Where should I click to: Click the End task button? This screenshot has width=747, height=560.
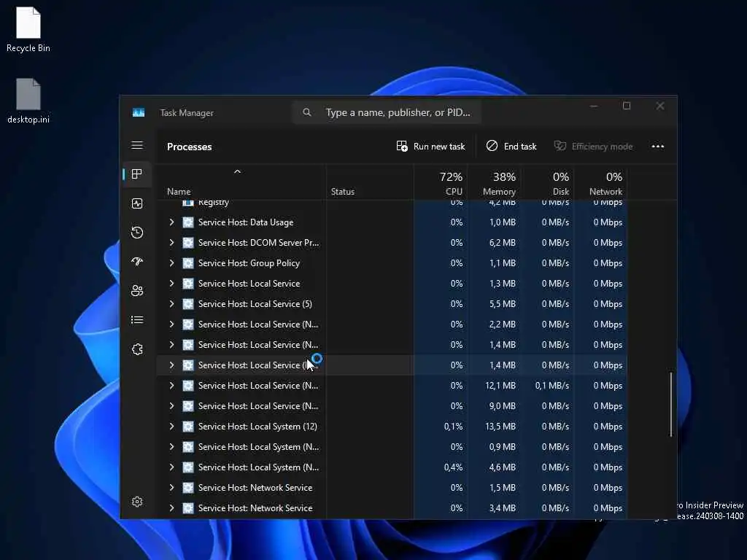click(x=511, y=146)
